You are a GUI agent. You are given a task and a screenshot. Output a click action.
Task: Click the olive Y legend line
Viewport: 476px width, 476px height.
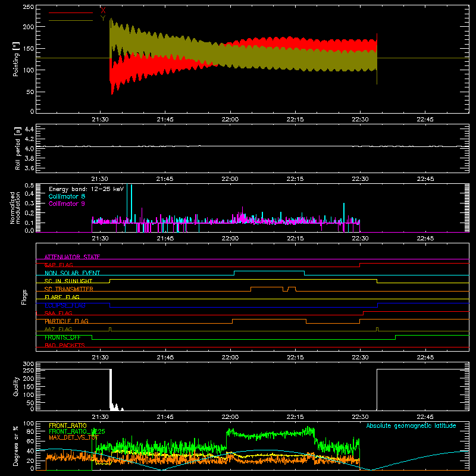(71, 21)
